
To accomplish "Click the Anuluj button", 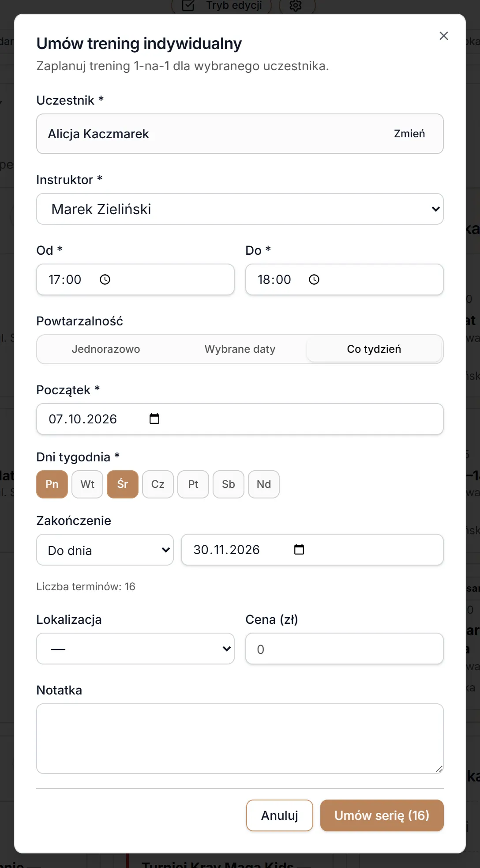I will pos(280,815).
